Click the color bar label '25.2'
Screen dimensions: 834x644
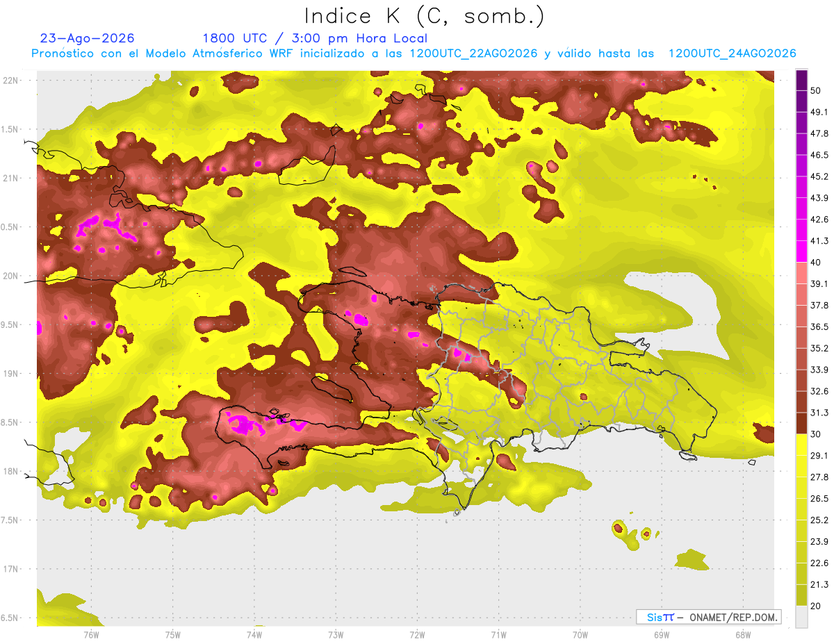tap(819, 520)
